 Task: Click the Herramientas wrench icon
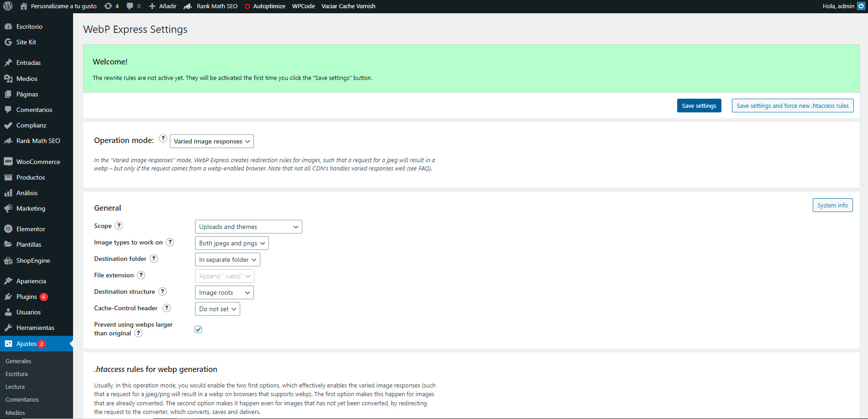[8, 328]
